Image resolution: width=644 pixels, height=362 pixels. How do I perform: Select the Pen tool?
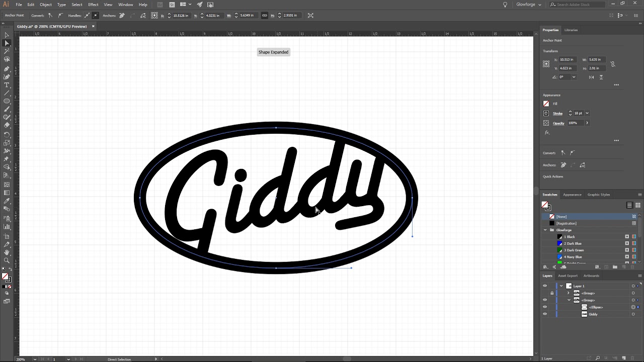[7, 68]
